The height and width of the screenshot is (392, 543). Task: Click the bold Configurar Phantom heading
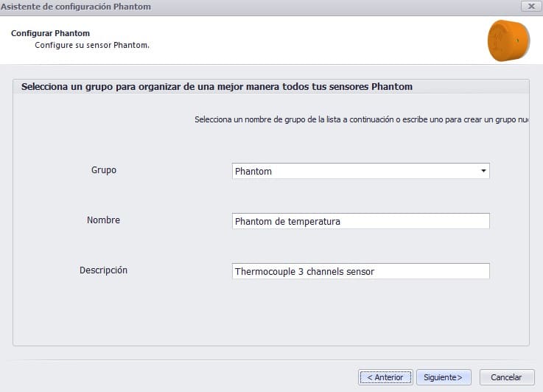(x=51, y=34)
